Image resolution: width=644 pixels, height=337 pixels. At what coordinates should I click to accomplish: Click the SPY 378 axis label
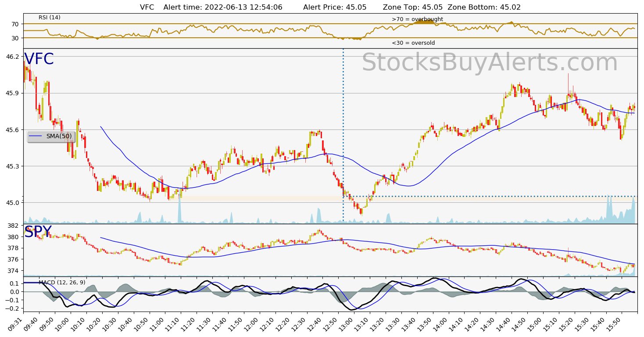coord(14,248)
